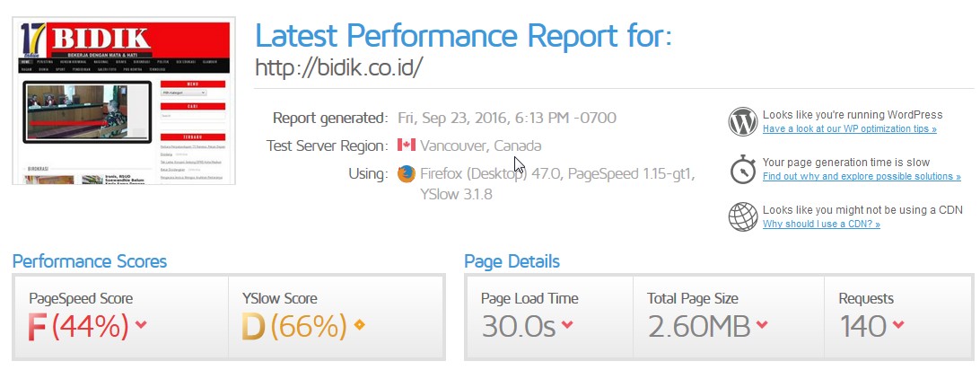Click the globe CDN icon
Image resolution: width=980 pixels, height=370 pixels.
tap(743, 216)
